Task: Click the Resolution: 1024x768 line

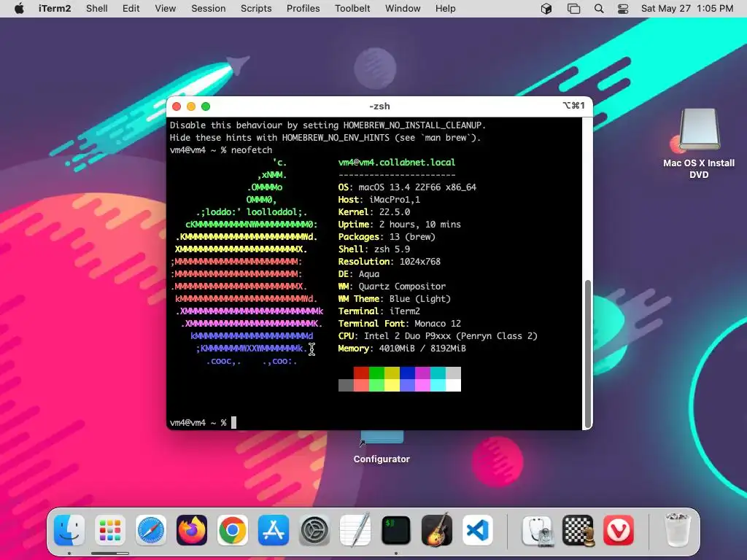Action: coord(390,262)
